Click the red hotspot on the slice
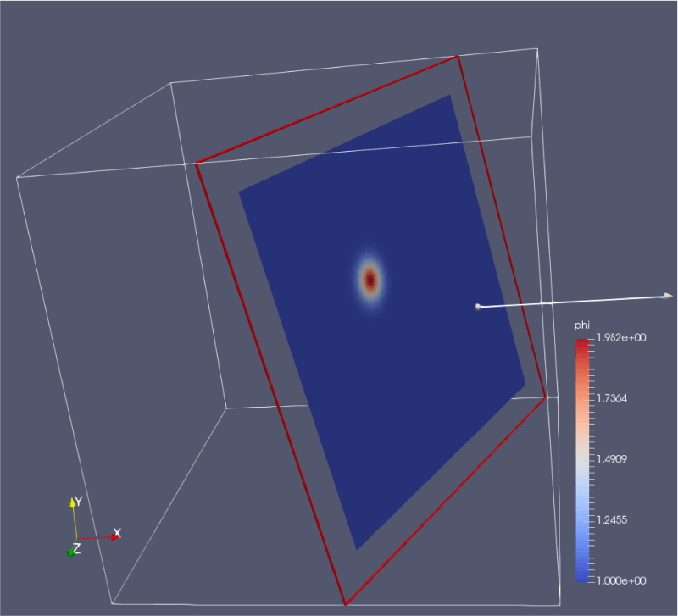Viewport: 678px width, 616px height. click(370, 278)
